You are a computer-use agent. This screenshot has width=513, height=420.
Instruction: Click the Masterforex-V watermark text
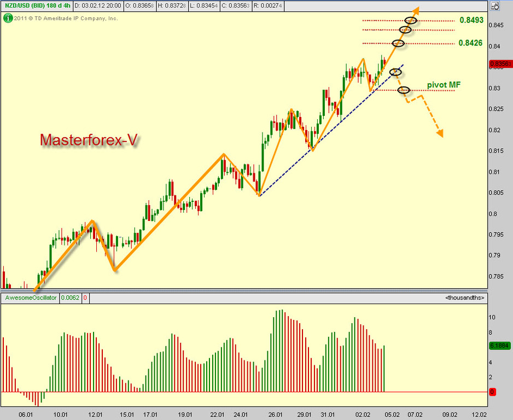[x=89, y=140]
